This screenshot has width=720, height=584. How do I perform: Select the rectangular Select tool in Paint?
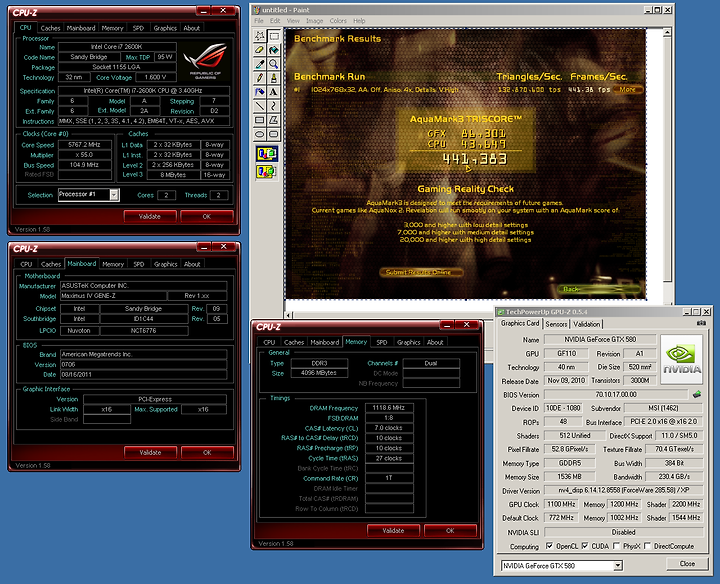click(274, 35)
